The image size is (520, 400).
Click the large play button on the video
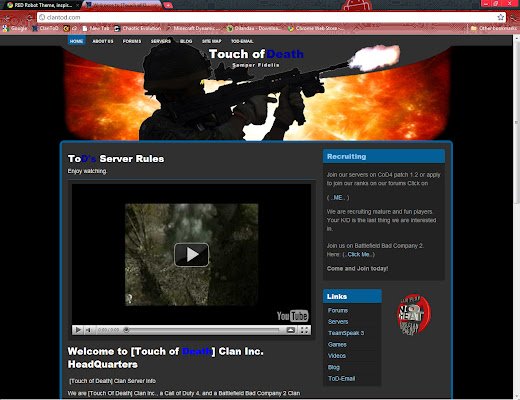191,255
